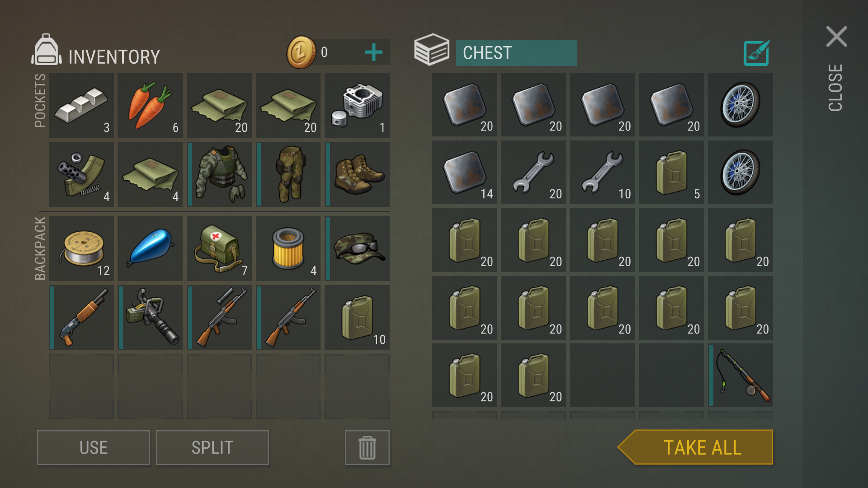Pick the yellow air filter stack
The height and width of the screenshot is (488, 868).
pyautogui.click(x=288, y=249)
